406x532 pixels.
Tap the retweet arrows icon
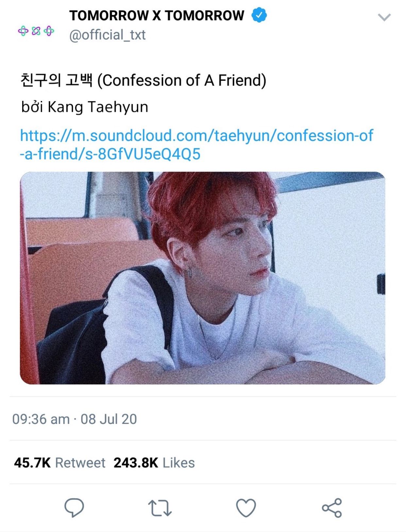[160, 508]
